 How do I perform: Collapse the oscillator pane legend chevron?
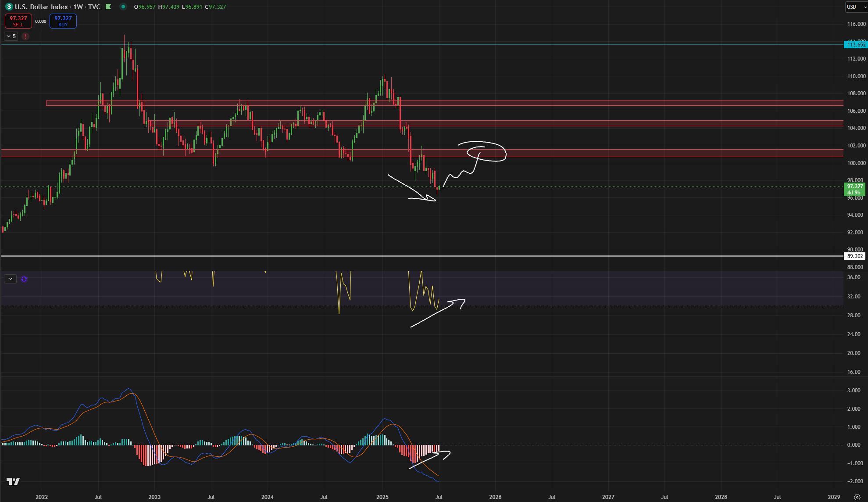(10, 279)
